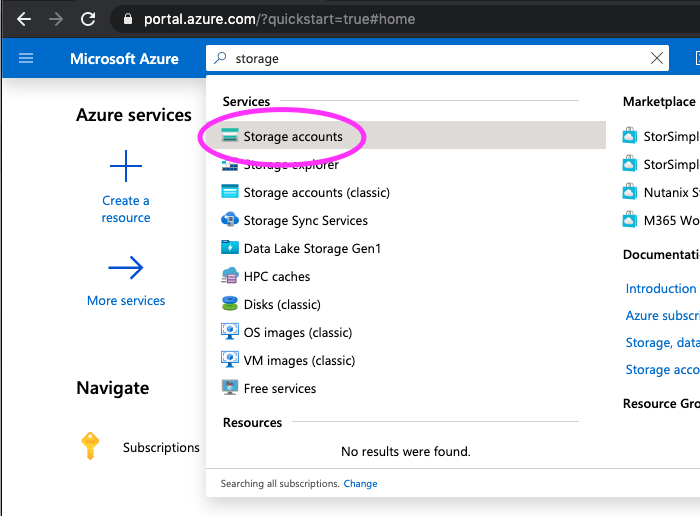Click 'Searching all subscriptions.' text

280,483
